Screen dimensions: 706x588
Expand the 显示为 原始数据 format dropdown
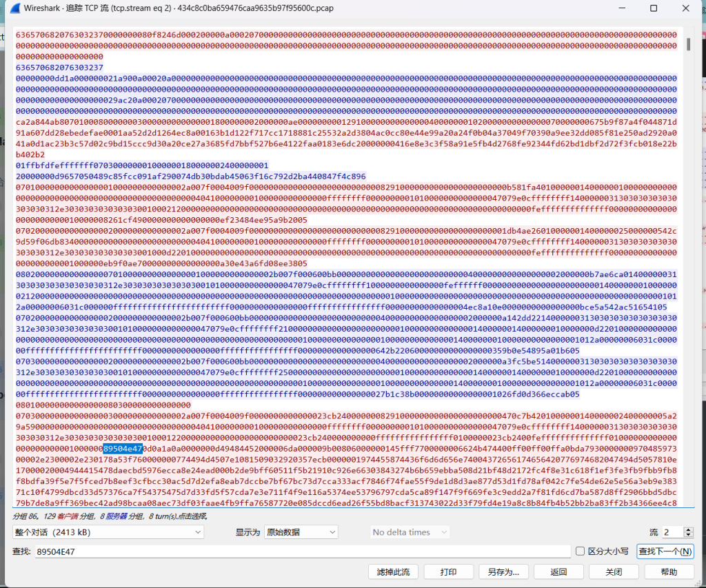pos(301,532)
